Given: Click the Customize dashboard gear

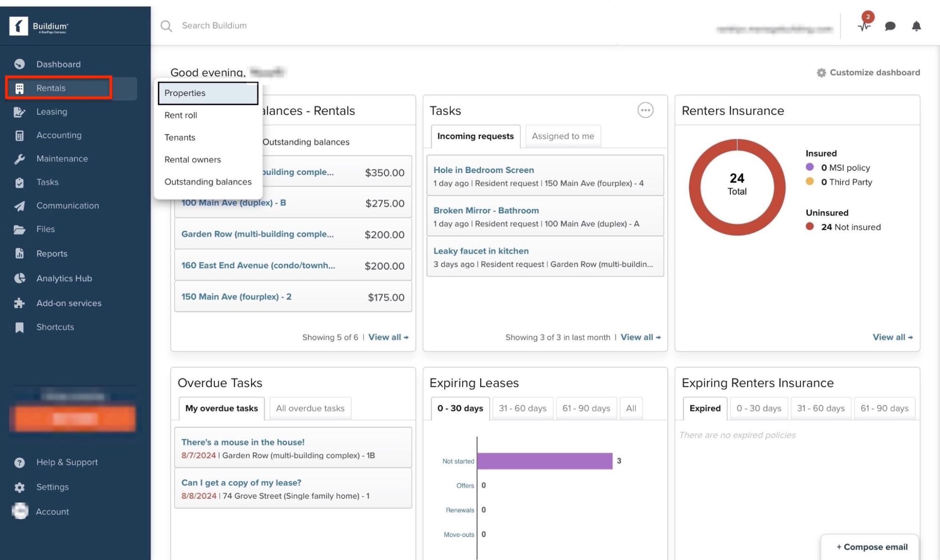Looking at the screenshot, I should click(x=821, y=73).
